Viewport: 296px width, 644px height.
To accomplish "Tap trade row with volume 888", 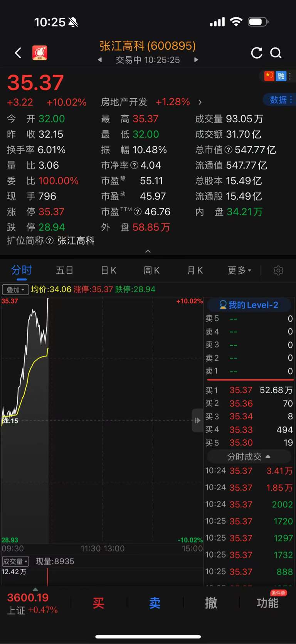I will click(x=249, y=571).
